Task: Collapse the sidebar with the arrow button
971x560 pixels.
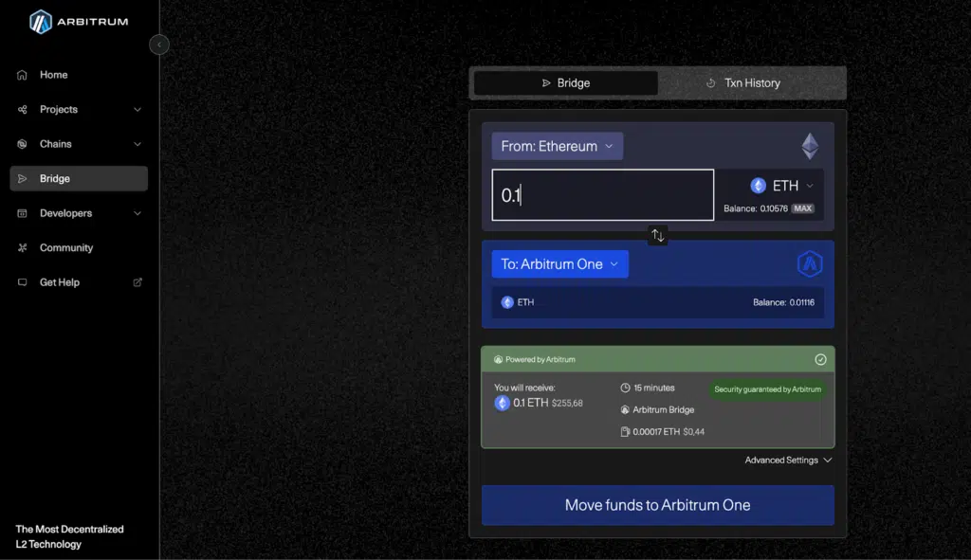Action: coord(159,45)
